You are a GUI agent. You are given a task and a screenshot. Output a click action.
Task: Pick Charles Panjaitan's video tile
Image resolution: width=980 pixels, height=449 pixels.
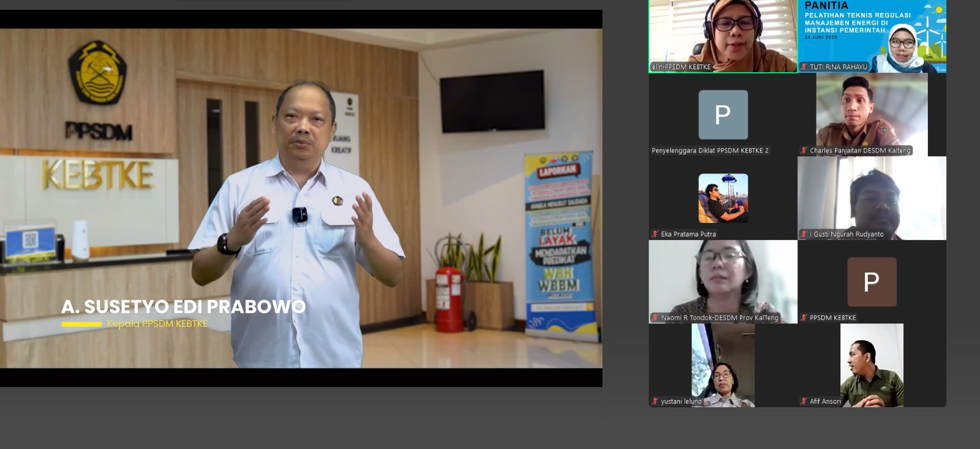pos(872,115)
